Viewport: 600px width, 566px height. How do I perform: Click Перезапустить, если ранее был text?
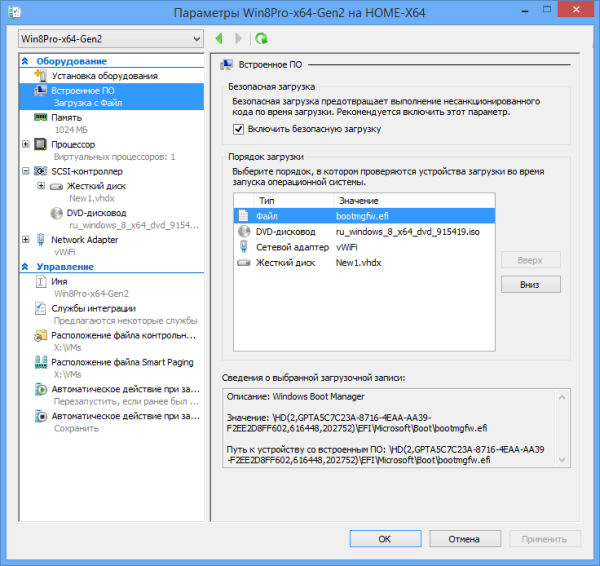pyautogui.click(x=126, y=401)
